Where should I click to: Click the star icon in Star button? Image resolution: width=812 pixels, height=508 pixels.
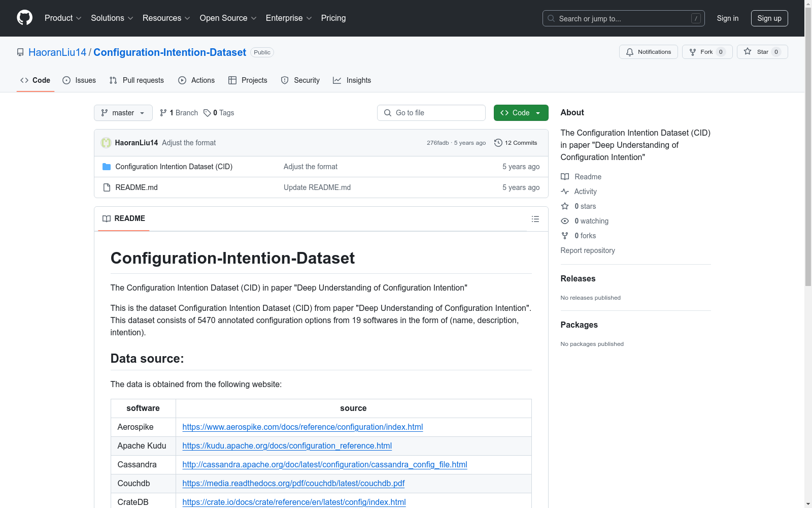pyautogui.click(x=748, y=51)
